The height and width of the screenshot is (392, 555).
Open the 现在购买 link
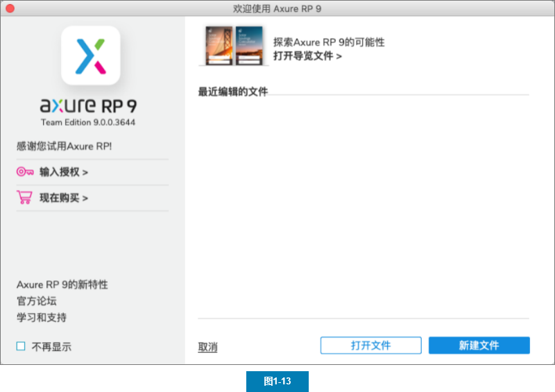pos(64,198)
